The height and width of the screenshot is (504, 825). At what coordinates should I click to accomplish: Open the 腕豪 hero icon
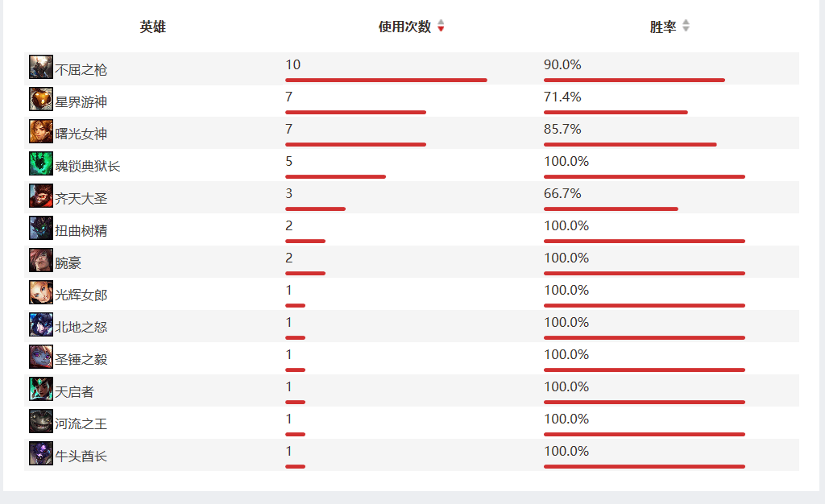pyautogui.click(x=41, y=260)
